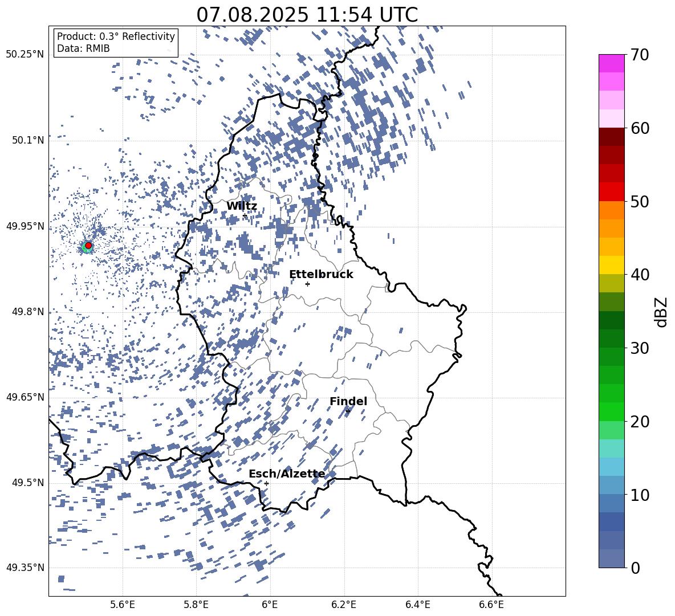This screenshot has height=616, width=675.
Task: Click the plot title 07.08.2025 11:54 UTC
Action: (307, 15)
